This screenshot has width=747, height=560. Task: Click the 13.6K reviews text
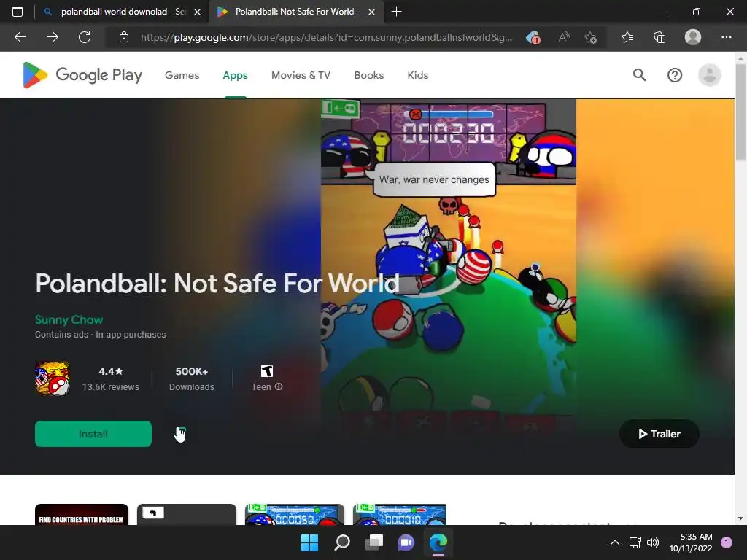tap(111, 387)
